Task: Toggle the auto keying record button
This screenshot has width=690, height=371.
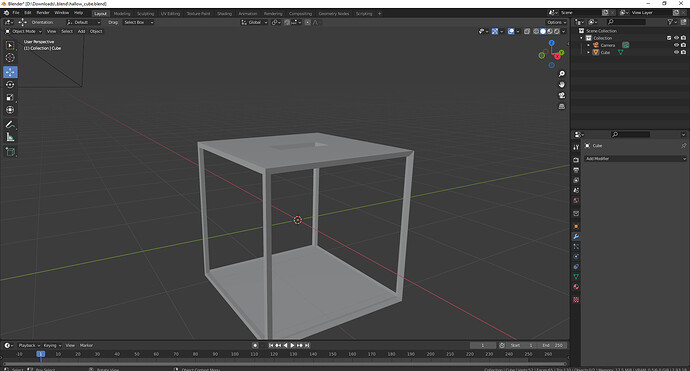Action: 255,345
